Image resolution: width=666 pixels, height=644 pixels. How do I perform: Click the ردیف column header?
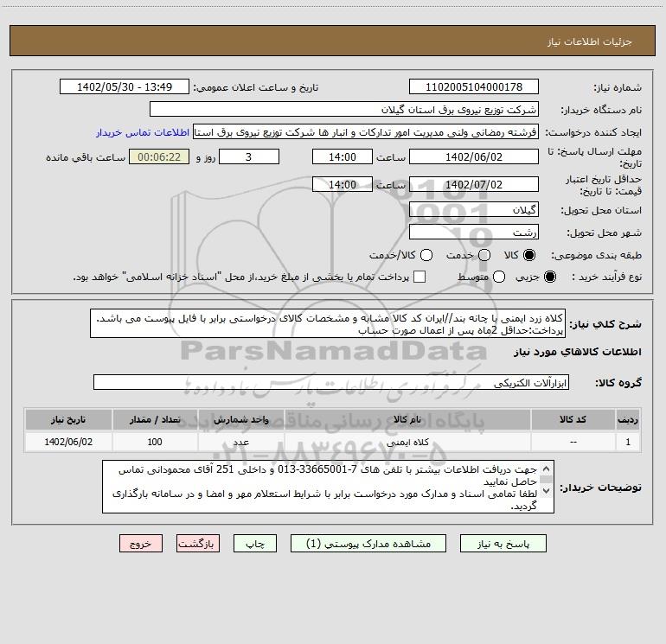628,420
